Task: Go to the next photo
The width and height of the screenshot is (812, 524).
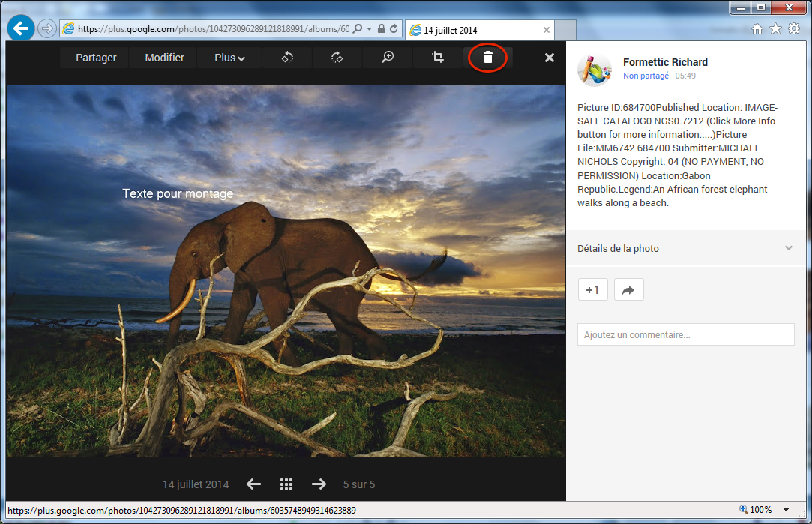Action: (319, 484)
